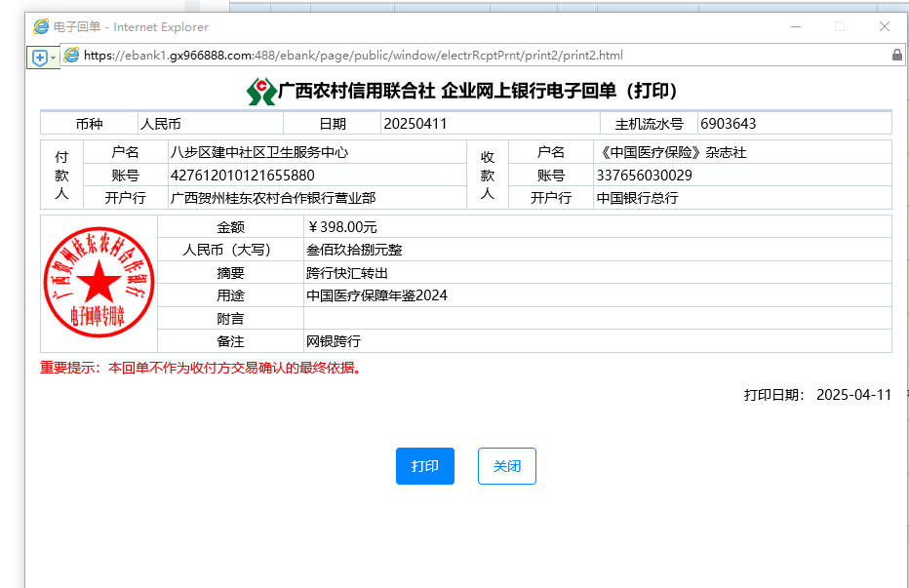This screenshot has height=588, width=909.
Task: Click the IE page icon in address bar
Action: pos(71,55)
